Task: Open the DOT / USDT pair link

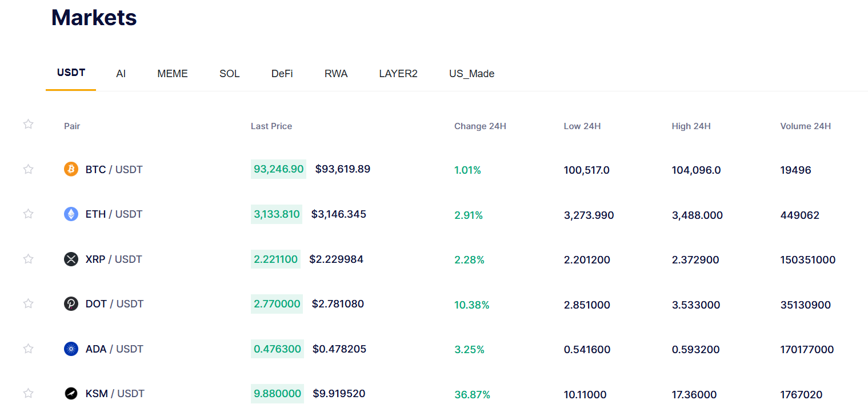Action: (x=114, y=304)
